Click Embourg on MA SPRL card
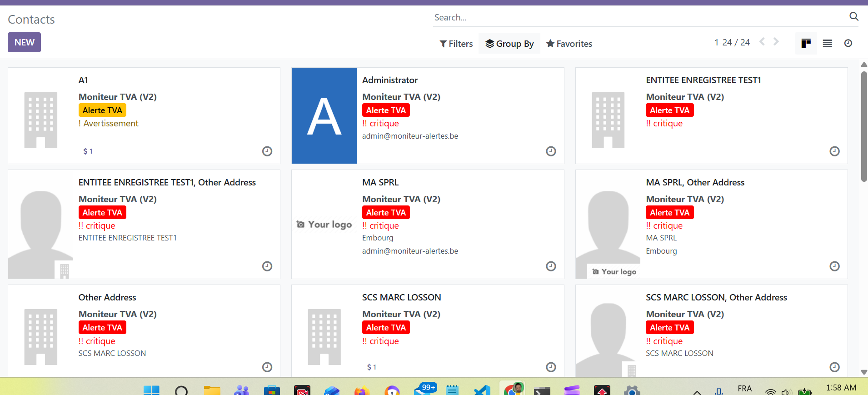 click(378, 238)
